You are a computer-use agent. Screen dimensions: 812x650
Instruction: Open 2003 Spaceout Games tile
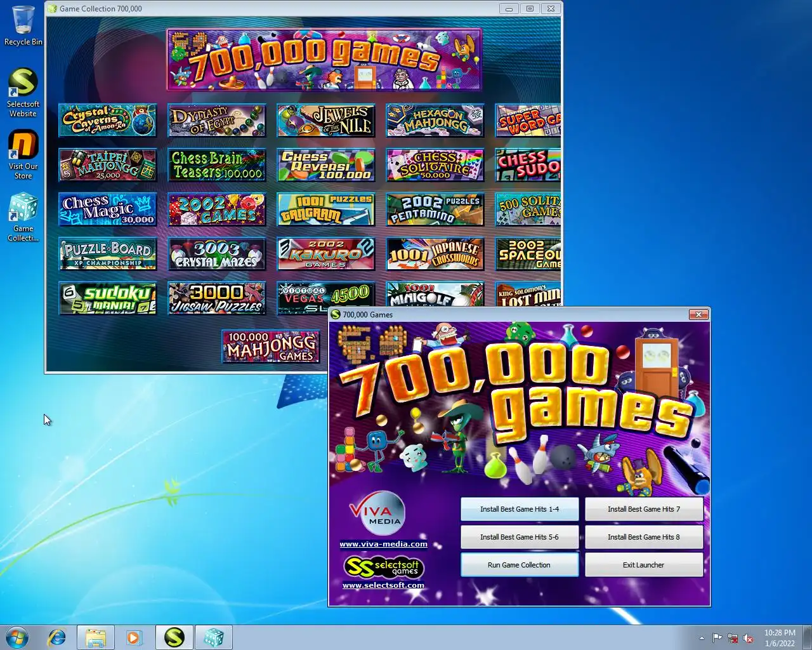[528, 254]
